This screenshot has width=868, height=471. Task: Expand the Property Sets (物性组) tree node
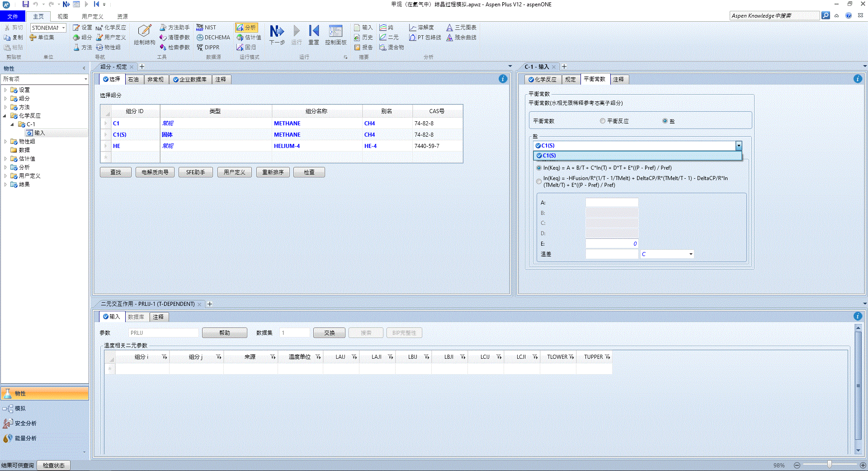click(5, 142)
